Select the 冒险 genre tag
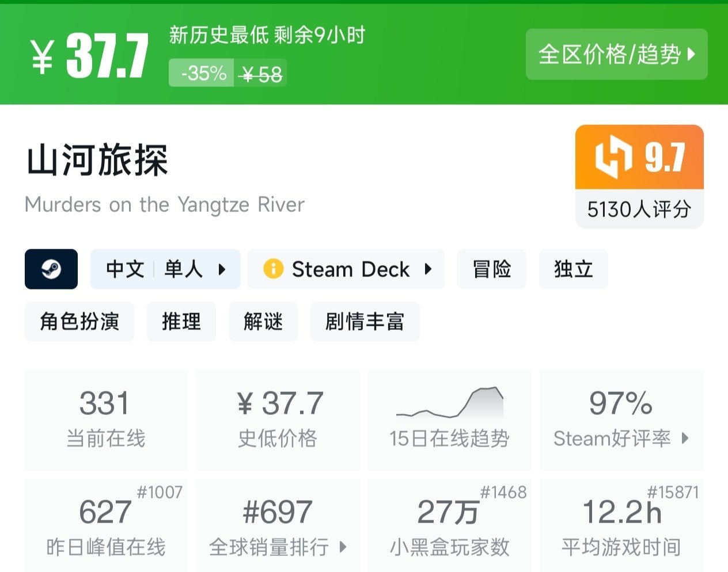728x572 pixels. click(x=491, y=269)
